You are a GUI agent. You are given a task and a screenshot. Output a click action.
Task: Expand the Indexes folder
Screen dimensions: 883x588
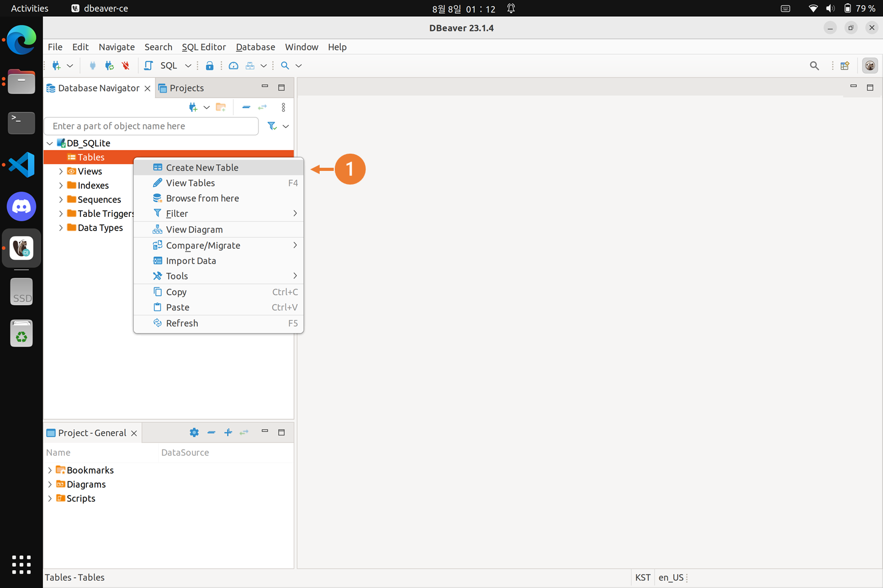click(61, 186)
